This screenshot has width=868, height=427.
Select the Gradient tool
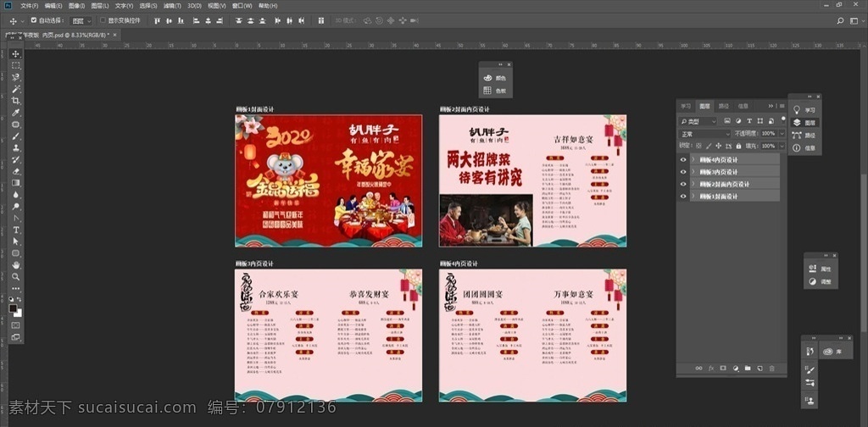16,183
